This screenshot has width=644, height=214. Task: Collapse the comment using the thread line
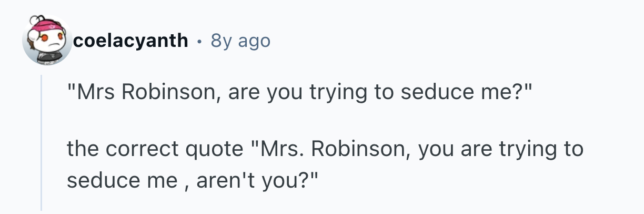[x=42, y=142]
